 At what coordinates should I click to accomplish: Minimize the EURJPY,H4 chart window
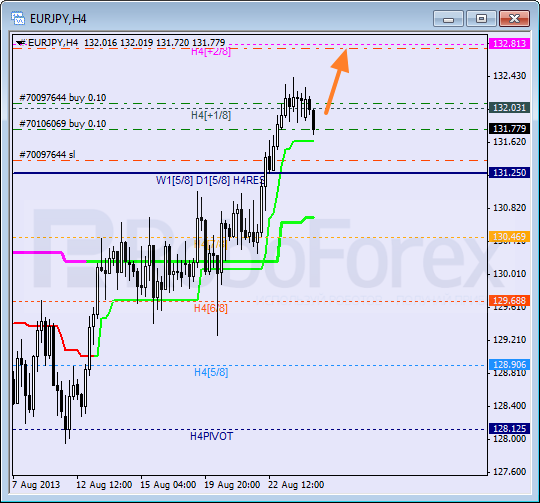click(449, 19)
